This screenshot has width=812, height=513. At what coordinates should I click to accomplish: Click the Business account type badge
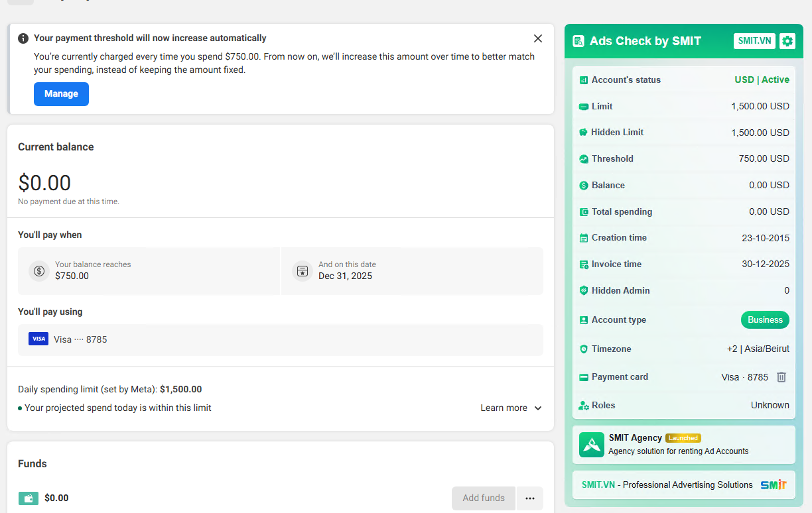(x=765, y=320)
